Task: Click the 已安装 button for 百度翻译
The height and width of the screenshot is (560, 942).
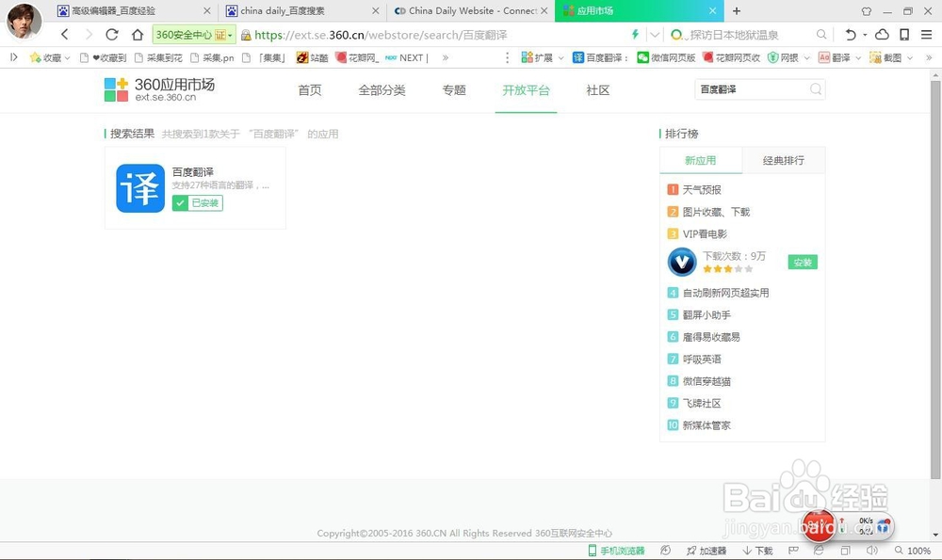Action: pyautogui.click(x=198, y=203)
